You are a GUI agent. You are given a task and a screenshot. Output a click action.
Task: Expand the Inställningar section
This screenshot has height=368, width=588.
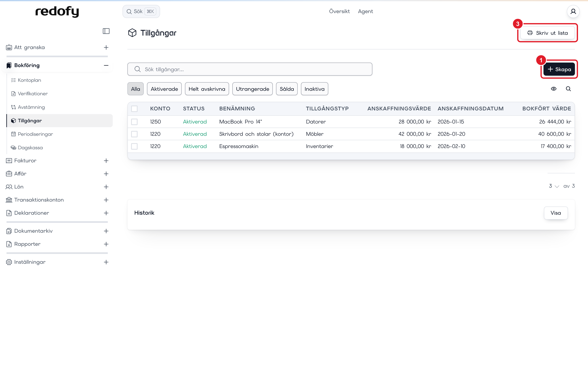click(x=106, y=262)
